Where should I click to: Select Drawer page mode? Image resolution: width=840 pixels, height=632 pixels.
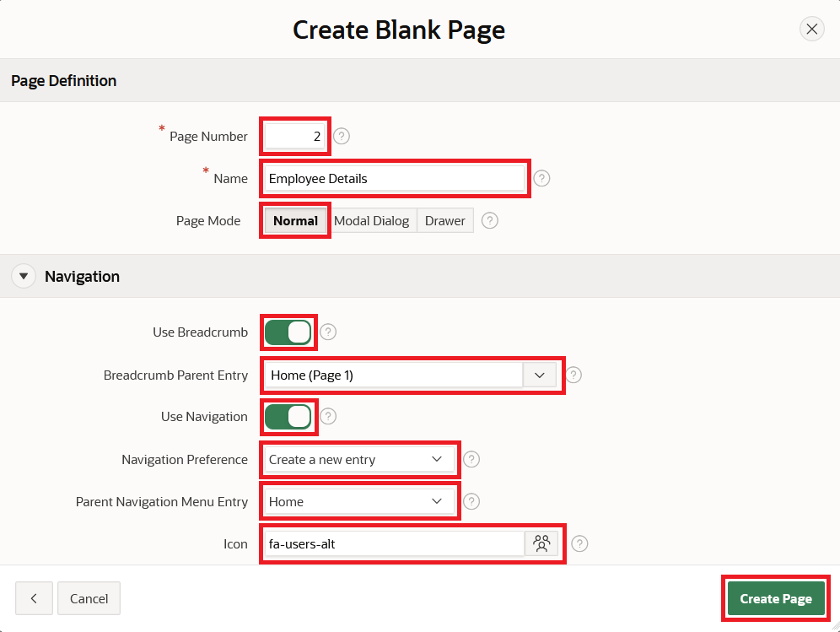pyautogui.click(x=444, y=221)
